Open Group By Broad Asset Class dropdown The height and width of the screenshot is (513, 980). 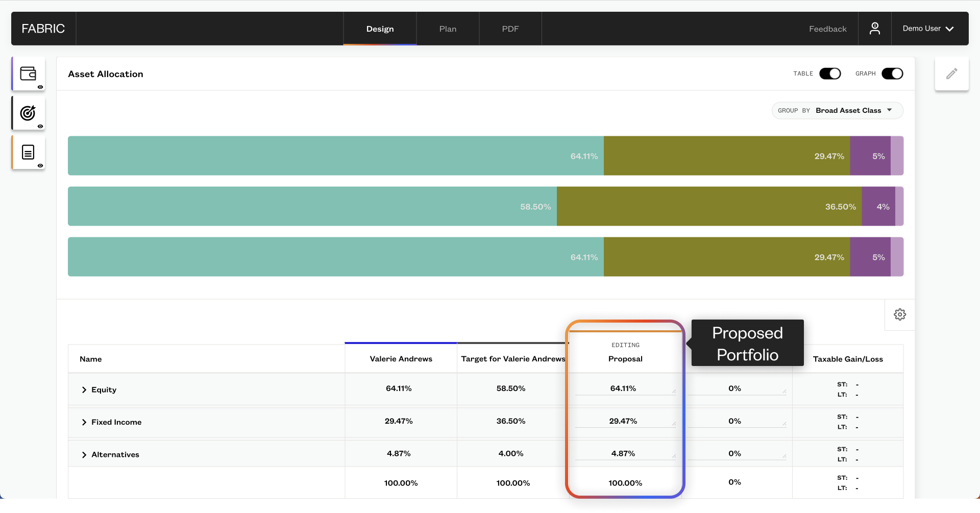point(837,110)
